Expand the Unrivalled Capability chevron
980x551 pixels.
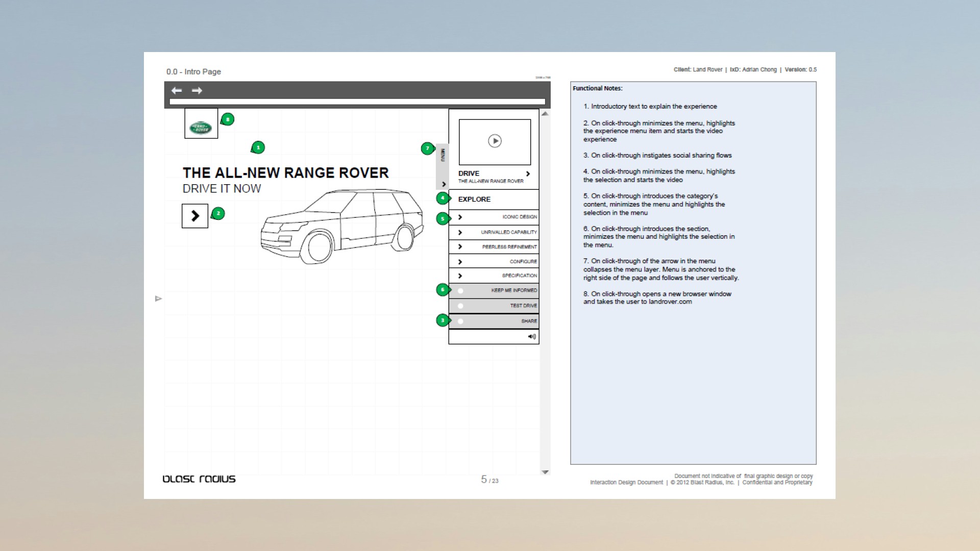tap(460, 233)
